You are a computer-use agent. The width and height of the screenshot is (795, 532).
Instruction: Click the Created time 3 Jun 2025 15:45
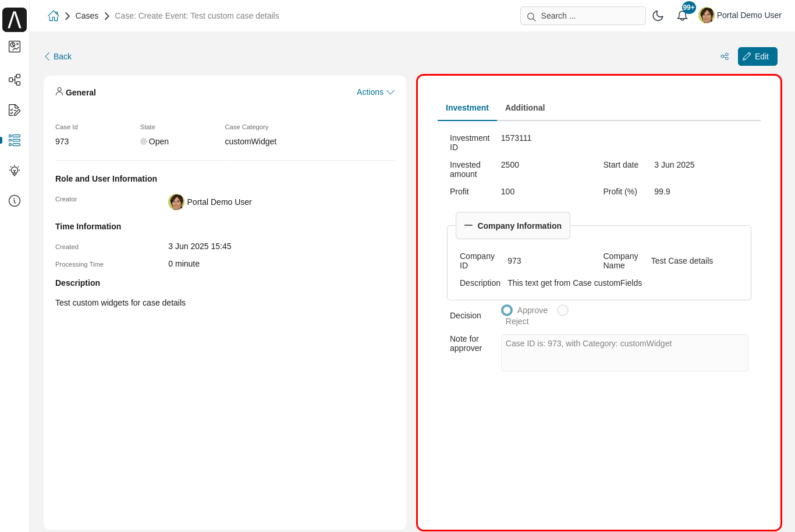point(200,246)
